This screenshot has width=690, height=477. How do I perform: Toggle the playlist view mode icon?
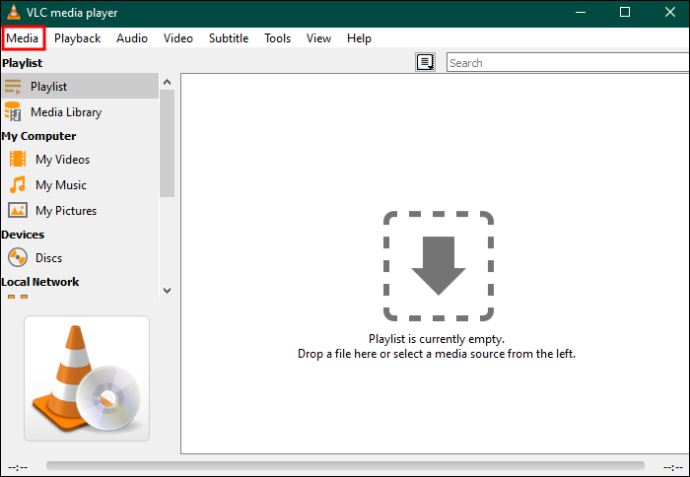coord(425,62)
